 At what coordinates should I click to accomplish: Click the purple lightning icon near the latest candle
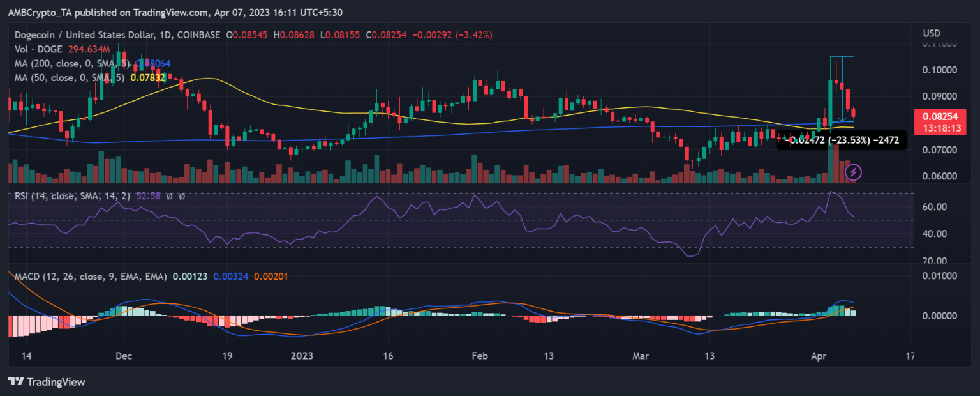pos(853,172)
